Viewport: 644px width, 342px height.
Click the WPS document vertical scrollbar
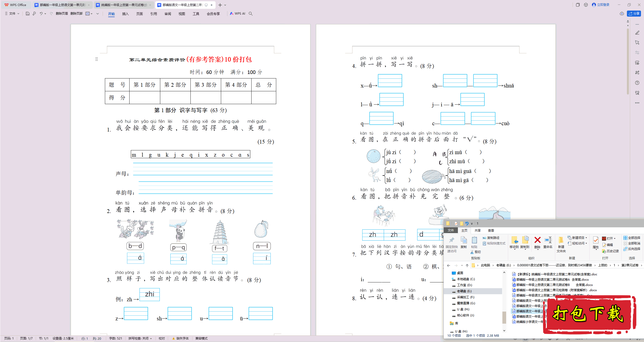(x=628, y=62)
